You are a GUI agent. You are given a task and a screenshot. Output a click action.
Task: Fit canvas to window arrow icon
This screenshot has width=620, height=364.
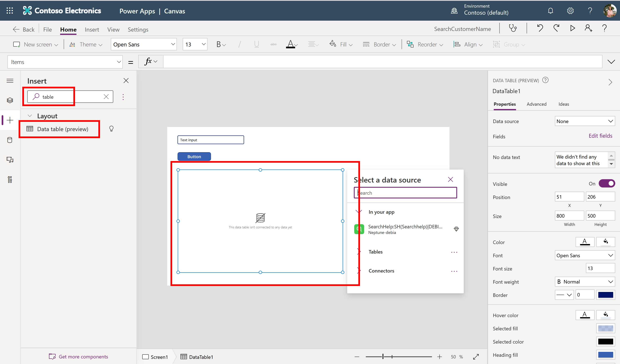(x=476, y=357)
